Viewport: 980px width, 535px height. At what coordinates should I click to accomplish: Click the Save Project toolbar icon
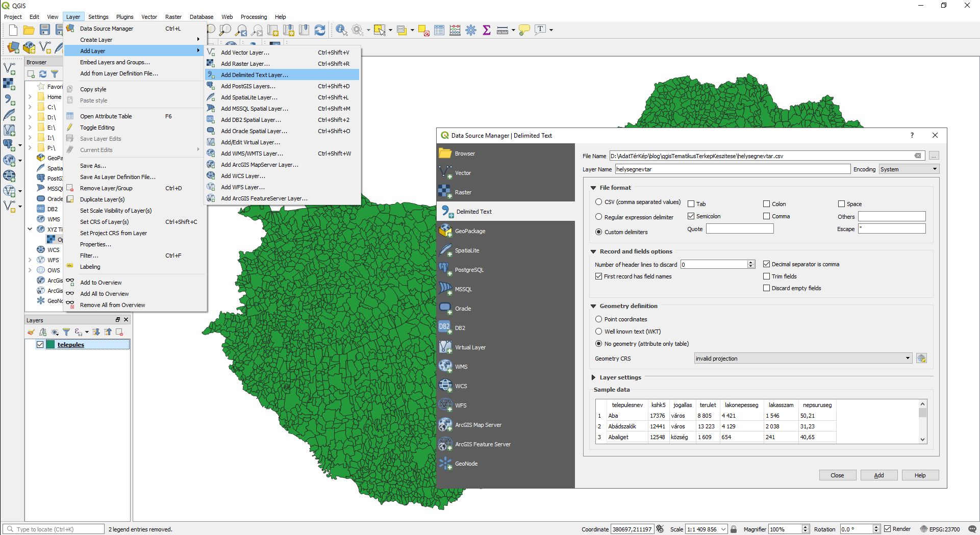pos(45,30)
